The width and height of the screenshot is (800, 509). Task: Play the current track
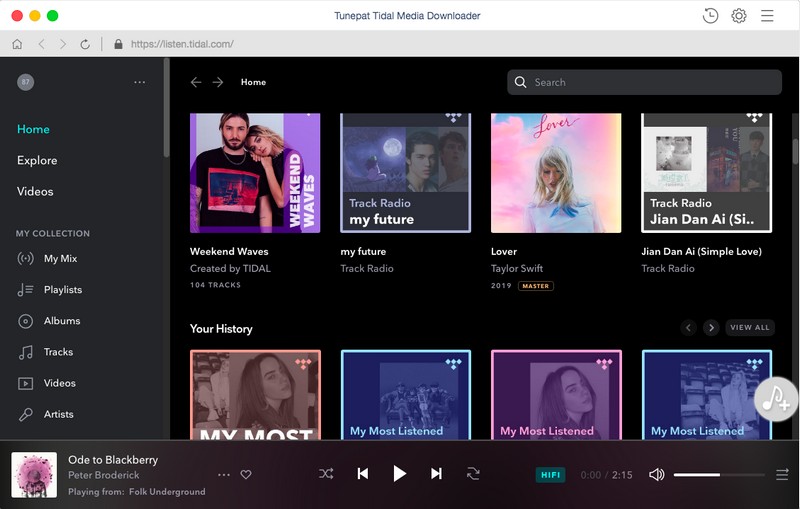click(x=399, y=474)
